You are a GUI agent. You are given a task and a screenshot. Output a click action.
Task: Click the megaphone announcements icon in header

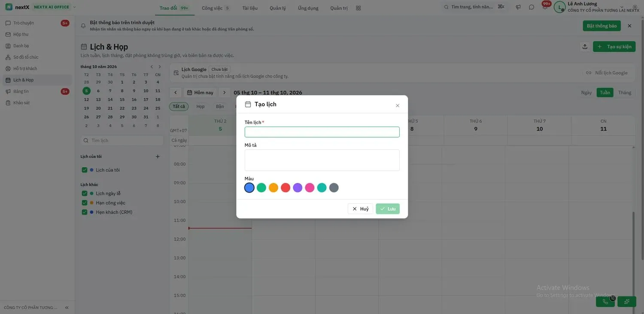pos(518,7)
